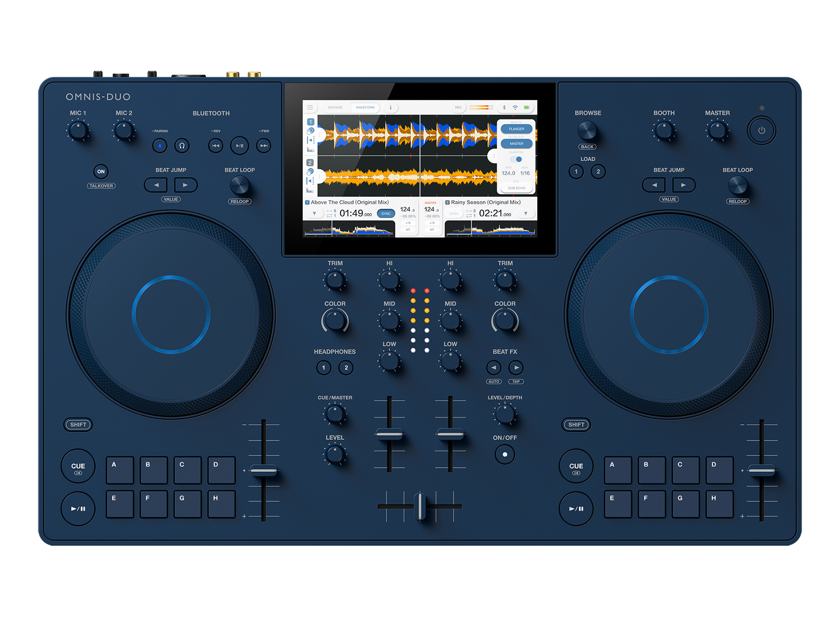Image resolution: width=840 pixels, height=617 pixels.
Task: Switch to the WAVEFORM tab
Action: pos(365,107)
